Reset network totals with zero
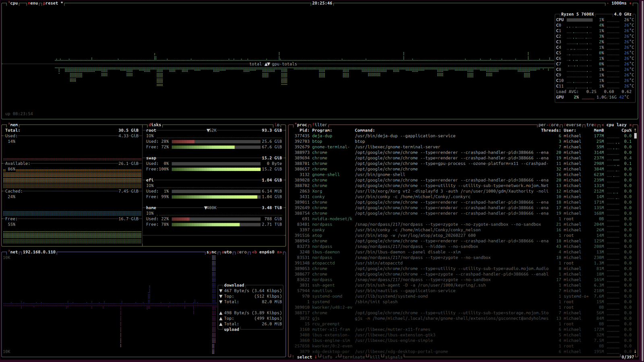This screenshot has width=644, height=362. pyautogui.click(x=242, y=252)
